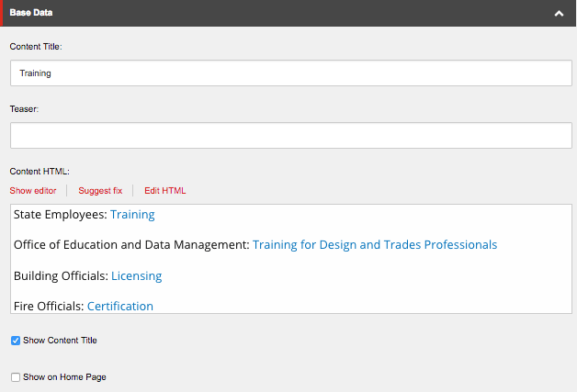577x392 pixels.
Task: Collapse the Base Data panel chevron
Action: [558, 14]
